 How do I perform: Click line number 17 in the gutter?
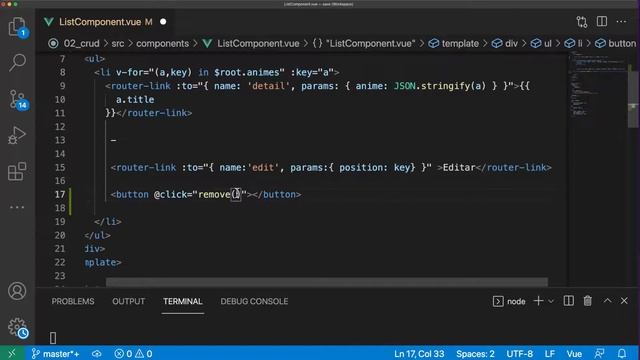point(60,194)
